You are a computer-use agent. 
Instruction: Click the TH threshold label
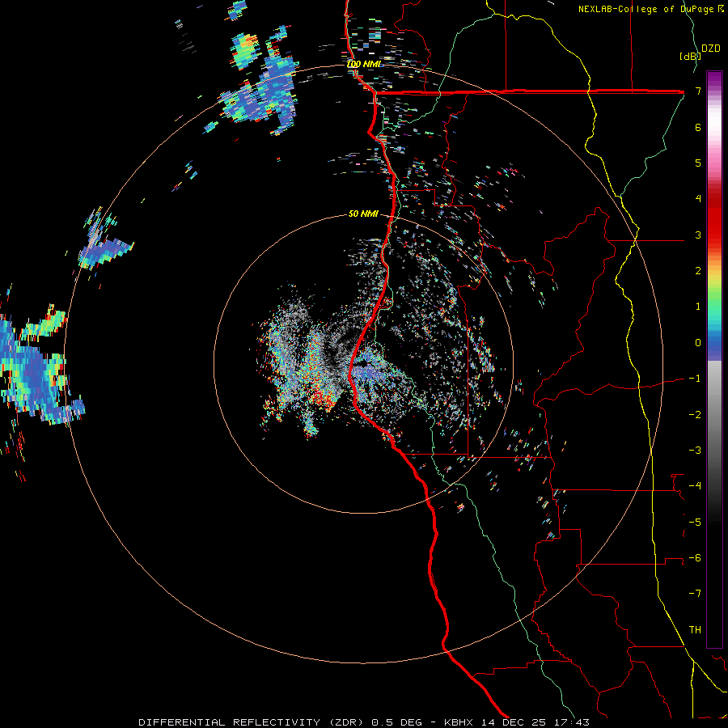click(x=695, y=630)
